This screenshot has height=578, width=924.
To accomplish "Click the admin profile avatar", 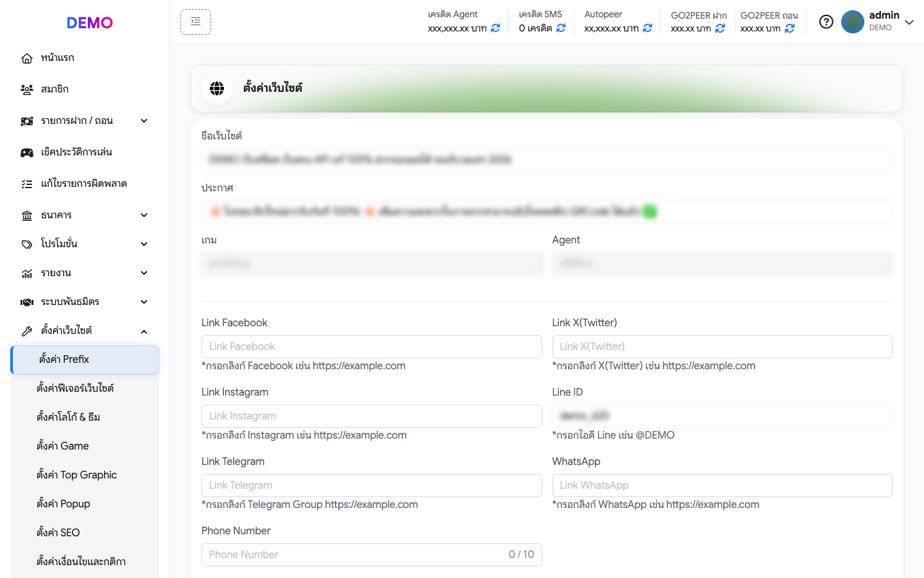I will pos(853,22).
